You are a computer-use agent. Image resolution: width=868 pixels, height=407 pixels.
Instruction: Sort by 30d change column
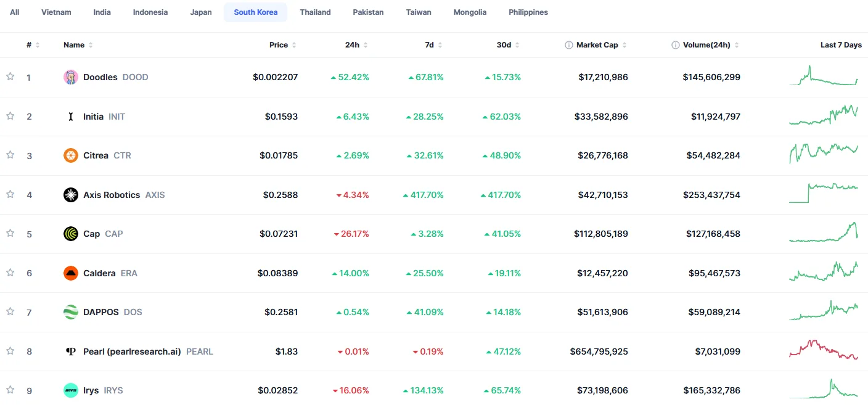click(x=509, y=45)
